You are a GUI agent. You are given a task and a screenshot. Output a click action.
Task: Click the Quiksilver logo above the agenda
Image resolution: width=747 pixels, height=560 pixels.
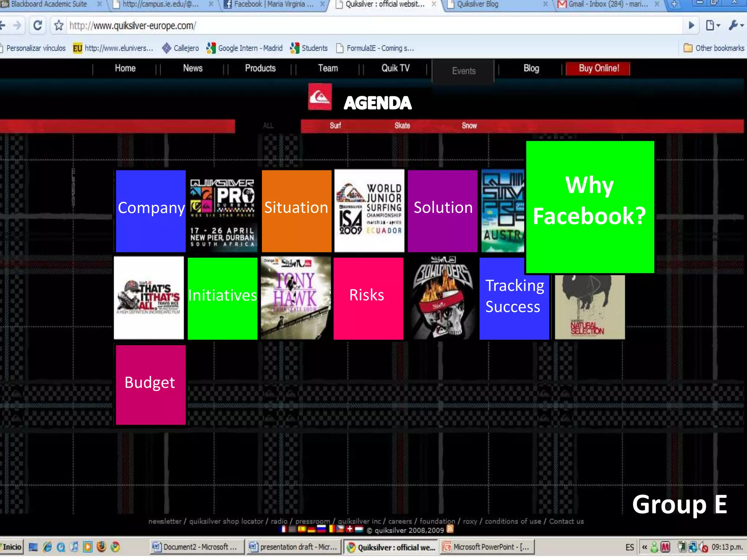(x=320, y=97)
